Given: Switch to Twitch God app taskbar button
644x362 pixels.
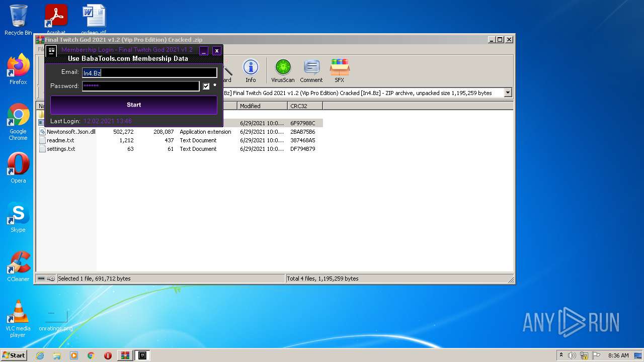Looking at the screenshot, I should 142,355.
